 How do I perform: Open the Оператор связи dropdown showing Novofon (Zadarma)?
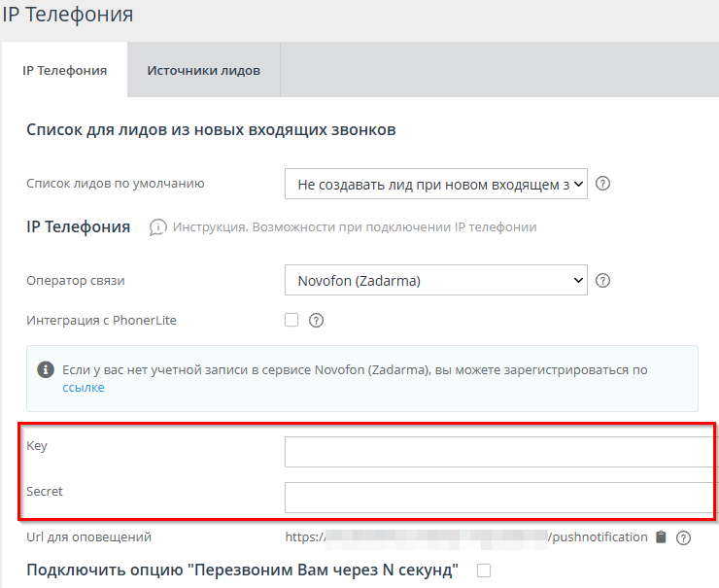[x=435, y=281]
